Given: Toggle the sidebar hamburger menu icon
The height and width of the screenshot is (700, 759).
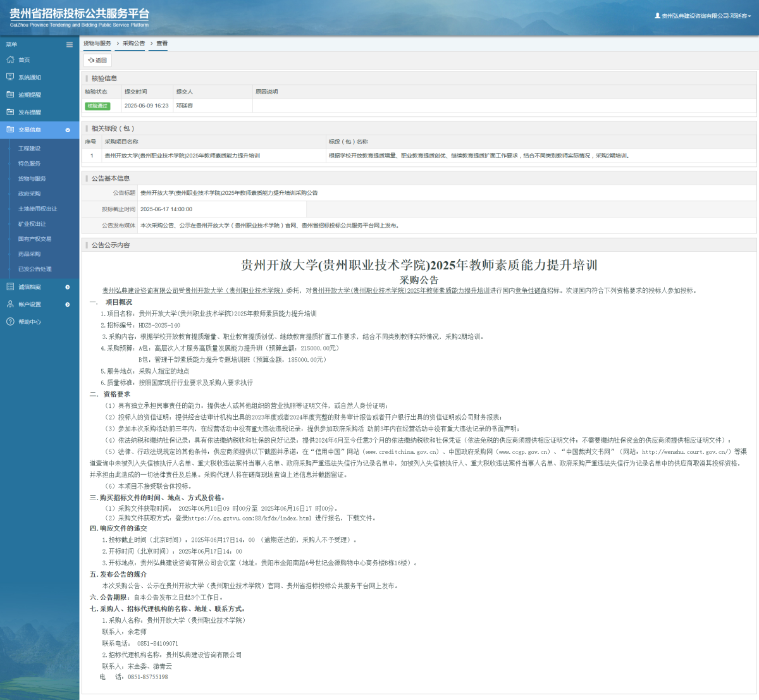Looking at the screenshot, I should [x=70, y=44].
